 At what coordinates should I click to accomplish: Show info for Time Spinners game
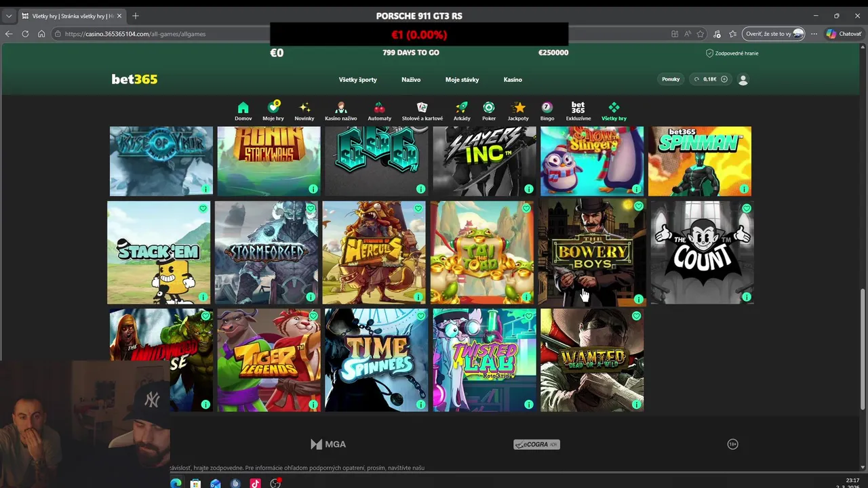[420, 405]
